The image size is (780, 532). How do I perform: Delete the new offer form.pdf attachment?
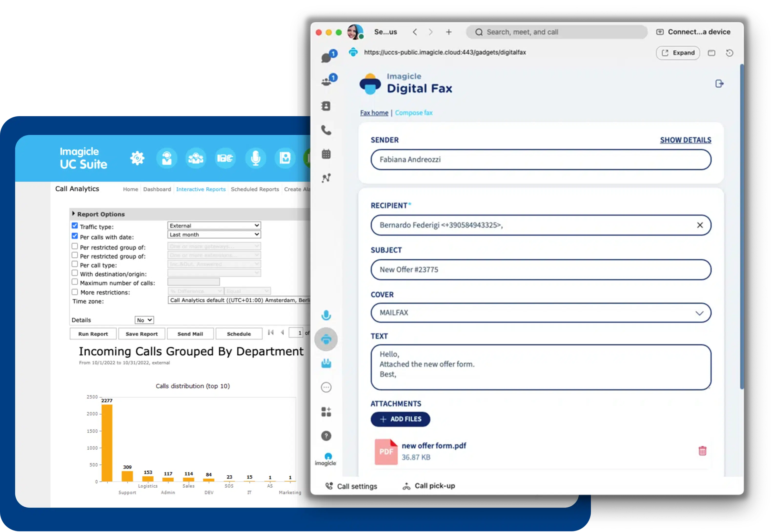[702, 451]
